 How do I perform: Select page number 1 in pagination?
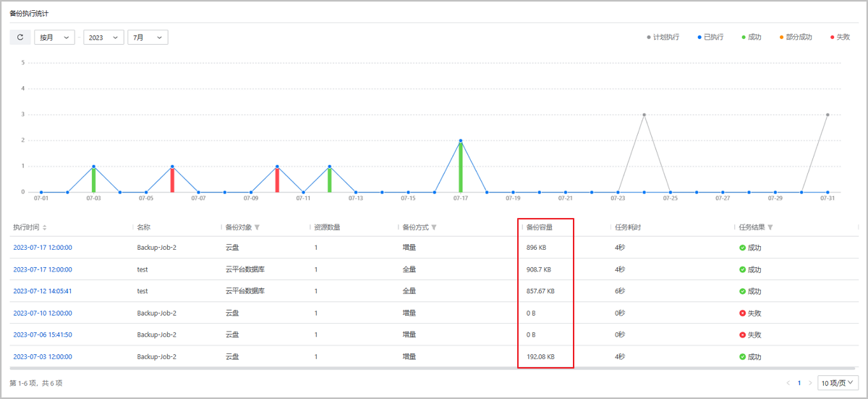[x=799, y=382]
